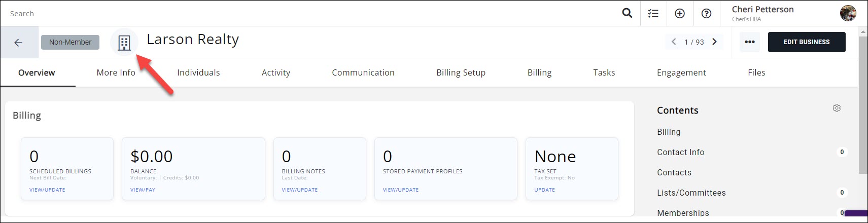Click the Larson Realty building icon
This screenshot has width=868, height=223.
click(x=124, y=43)
